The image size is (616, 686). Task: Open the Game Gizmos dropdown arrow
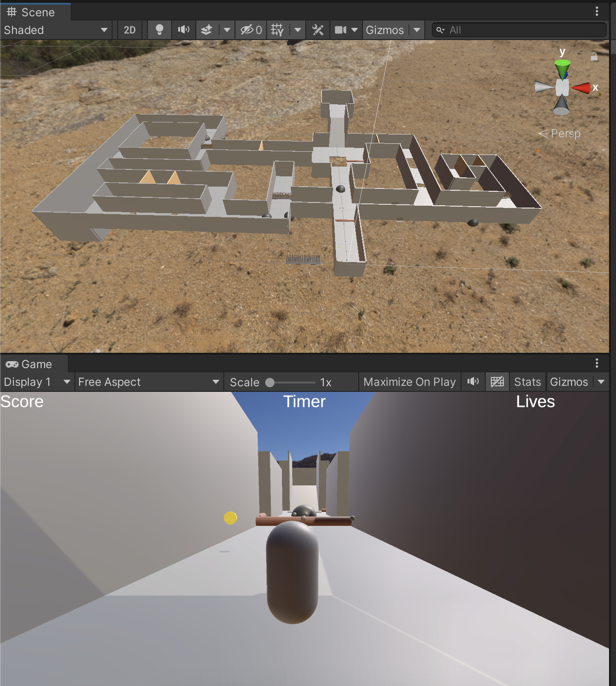point(601,382)
